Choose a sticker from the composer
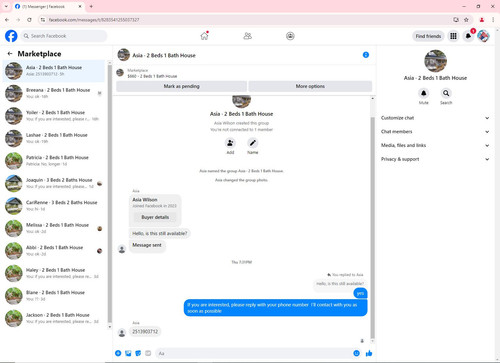The height and width of the screenshot is (363, 500). 138,353
